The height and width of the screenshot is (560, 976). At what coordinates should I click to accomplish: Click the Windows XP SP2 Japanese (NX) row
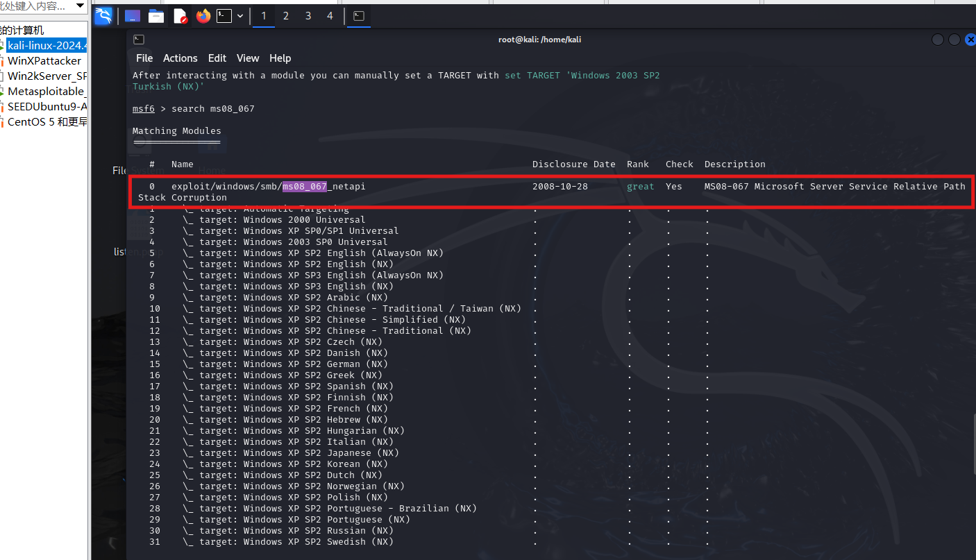[x=274, y=452]
